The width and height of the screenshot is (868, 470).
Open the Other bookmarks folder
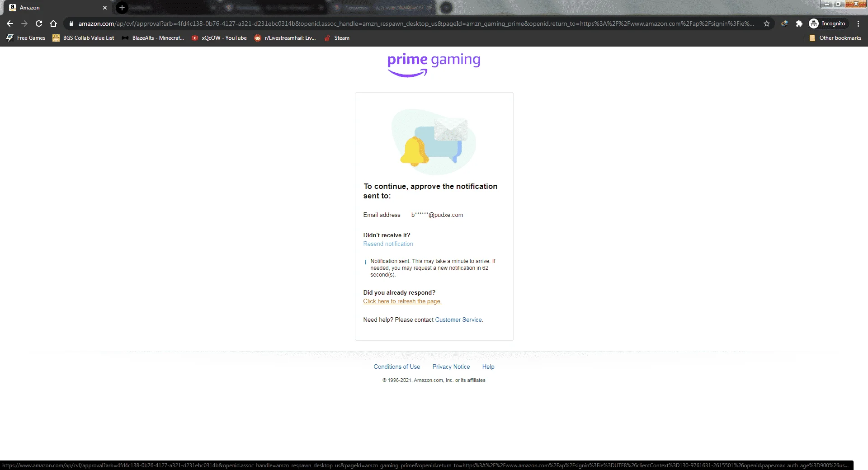[835, 38]
